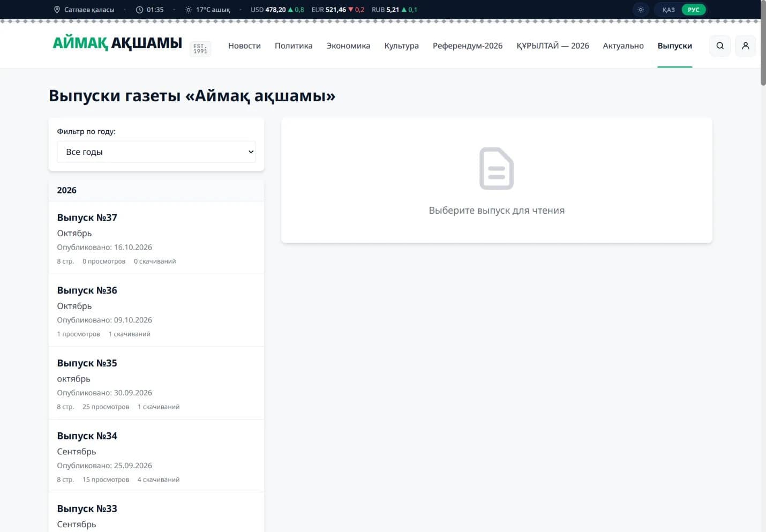Click the weather sun icon beside 17°C

coord(189,10)
